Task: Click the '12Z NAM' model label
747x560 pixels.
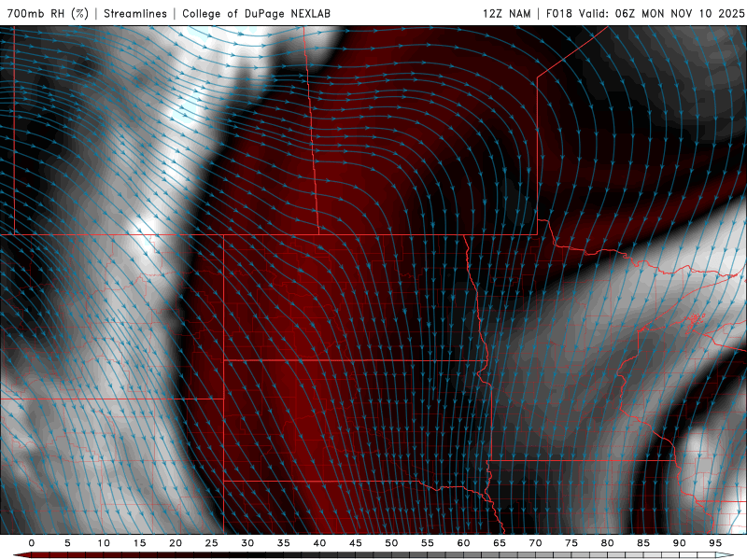Action: click(x=507, y=13)
